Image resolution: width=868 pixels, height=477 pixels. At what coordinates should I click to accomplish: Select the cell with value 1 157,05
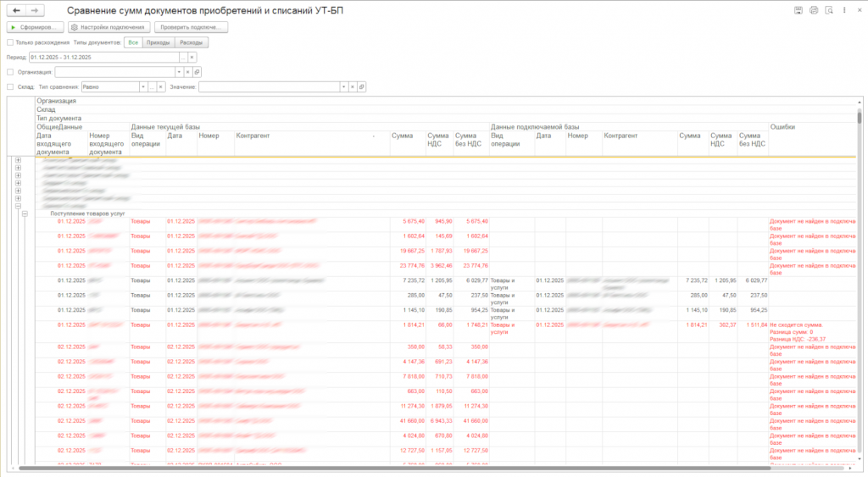coord(439,454)
